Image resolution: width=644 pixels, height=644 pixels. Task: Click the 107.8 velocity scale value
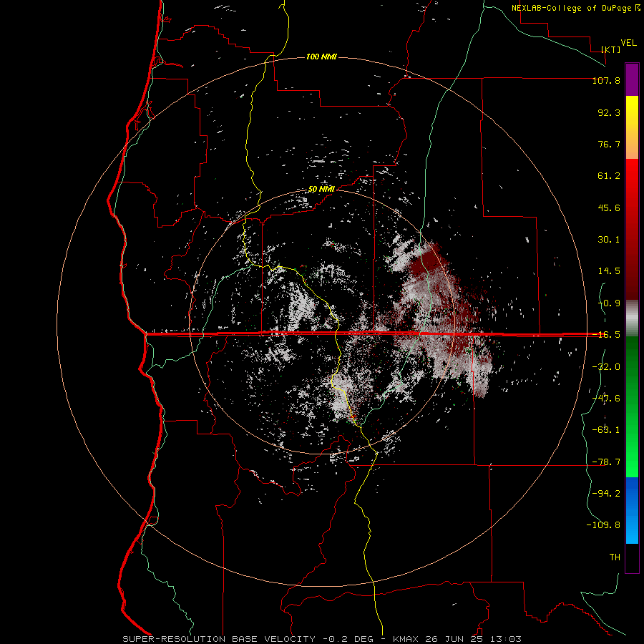(x=606, y=80)
